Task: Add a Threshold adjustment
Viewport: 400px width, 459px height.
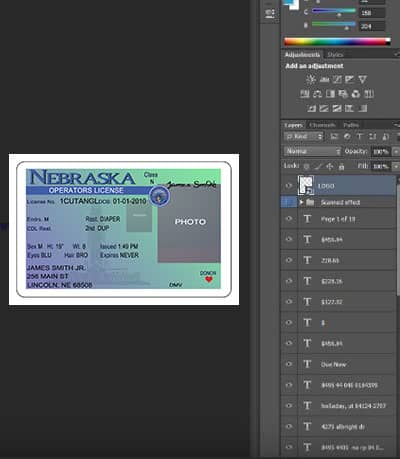Action: pyautogui.click(x=337, y=108)
